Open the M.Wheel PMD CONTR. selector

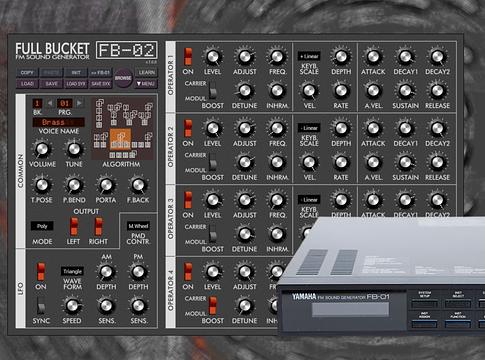[x=138, y=226]
